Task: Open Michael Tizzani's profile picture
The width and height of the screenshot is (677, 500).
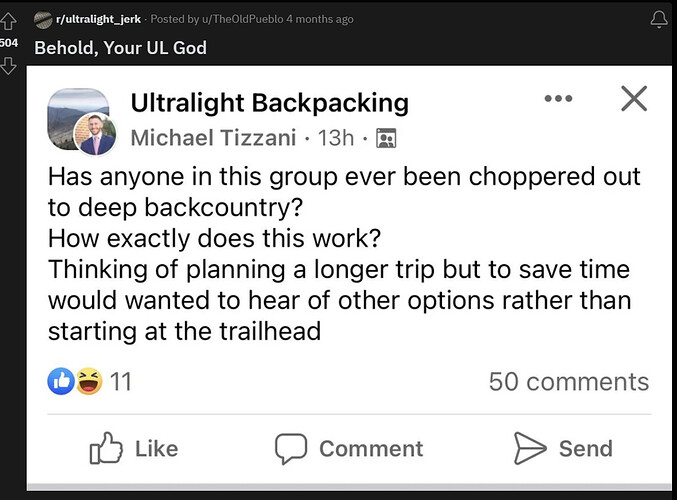Action: tap(95, 134)
